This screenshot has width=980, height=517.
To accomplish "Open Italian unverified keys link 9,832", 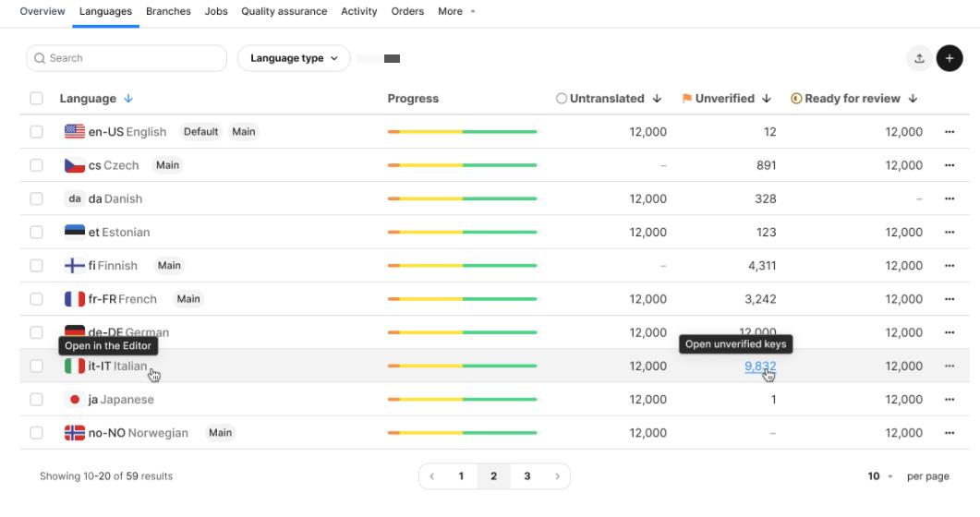I will (x=760, y=366).
